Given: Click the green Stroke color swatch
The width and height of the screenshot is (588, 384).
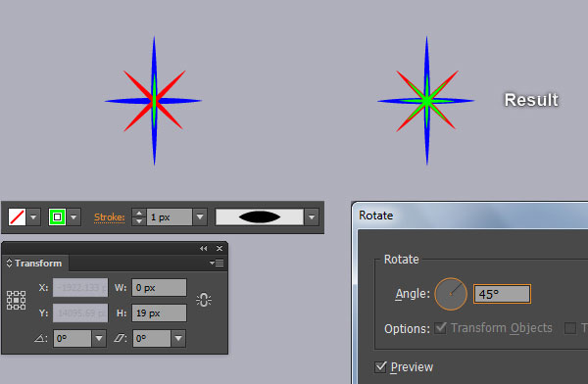Looking at the screenshot, I should pyautogui.click(x=57, y=217).
